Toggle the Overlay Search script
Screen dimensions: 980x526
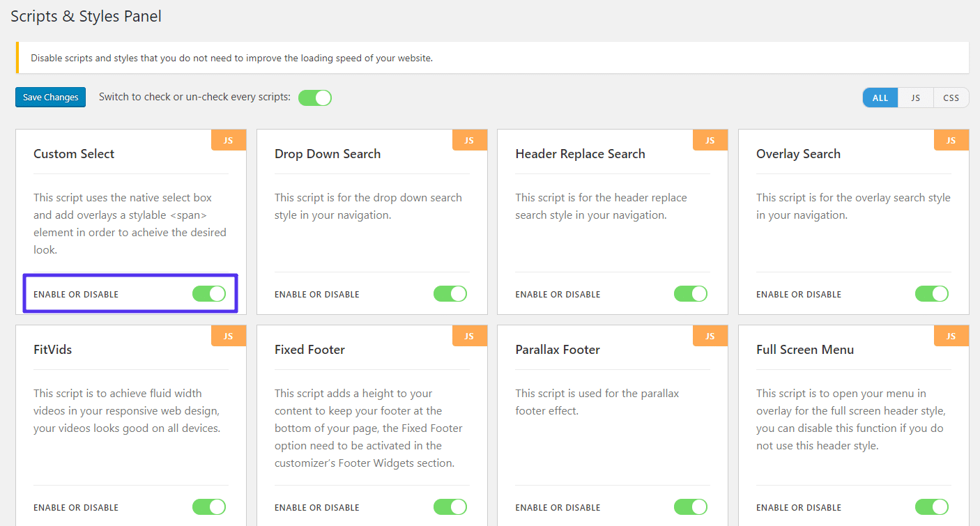click(932, 293)
